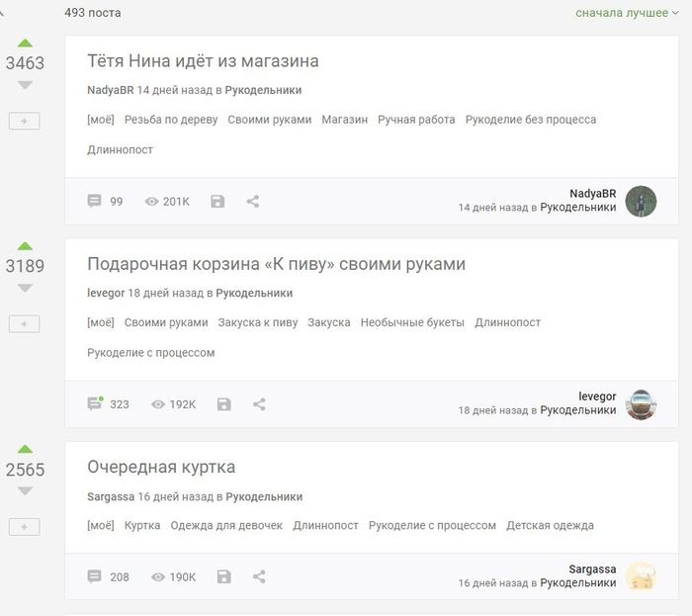
Task: Upvote the post with rating 3189
Action: tap(25, 246)
